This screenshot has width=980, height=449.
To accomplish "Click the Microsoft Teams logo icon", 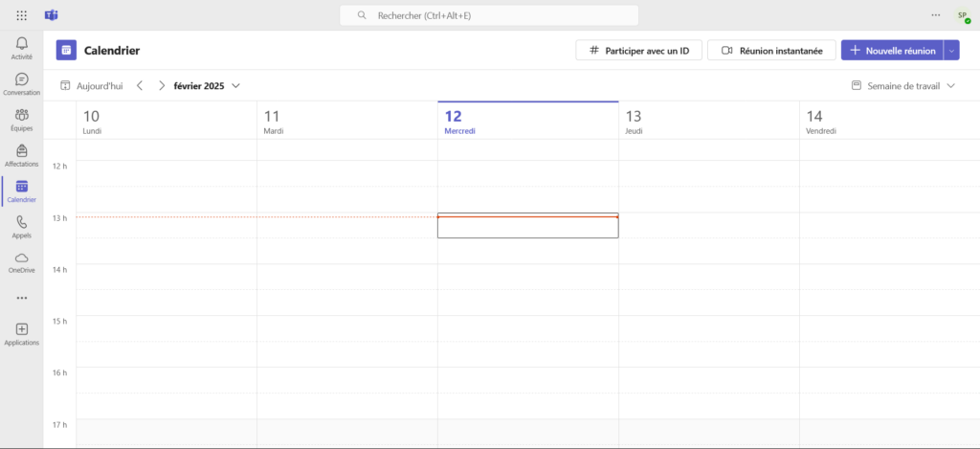I will [52, 15].
